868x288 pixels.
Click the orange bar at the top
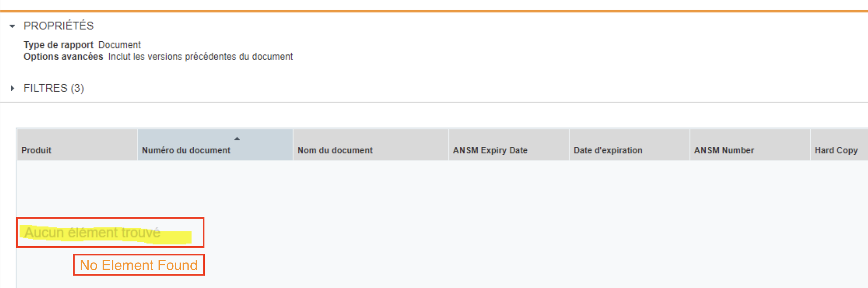click(x=434, y=11)
